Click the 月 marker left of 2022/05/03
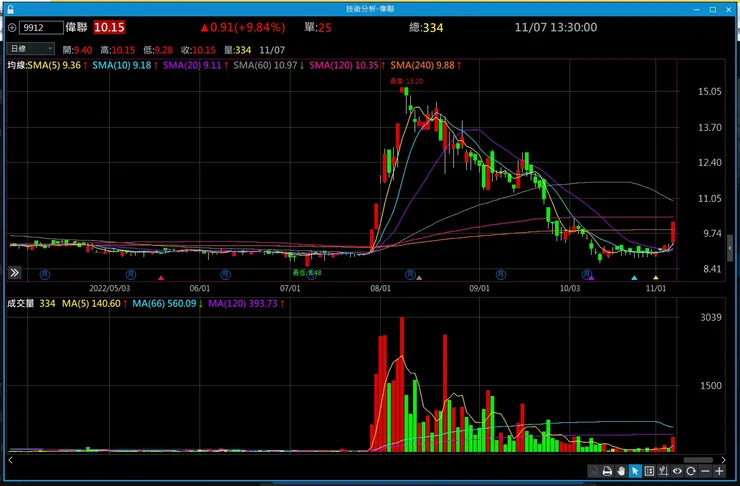This screenshot has height=486, width=740. click(45, 274)
